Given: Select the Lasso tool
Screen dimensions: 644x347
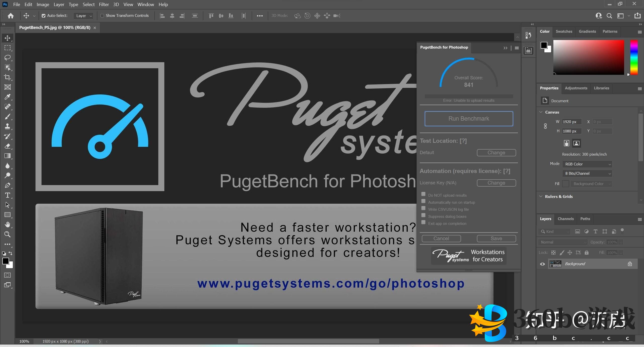Looking at the screenshot, I should tap(7, 57).
